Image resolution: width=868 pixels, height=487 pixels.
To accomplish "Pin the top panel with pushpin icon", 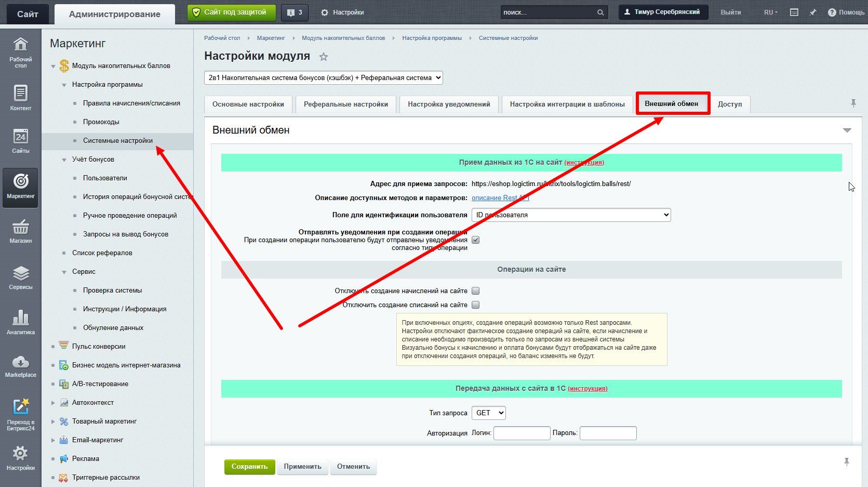I will coord(813,12).
